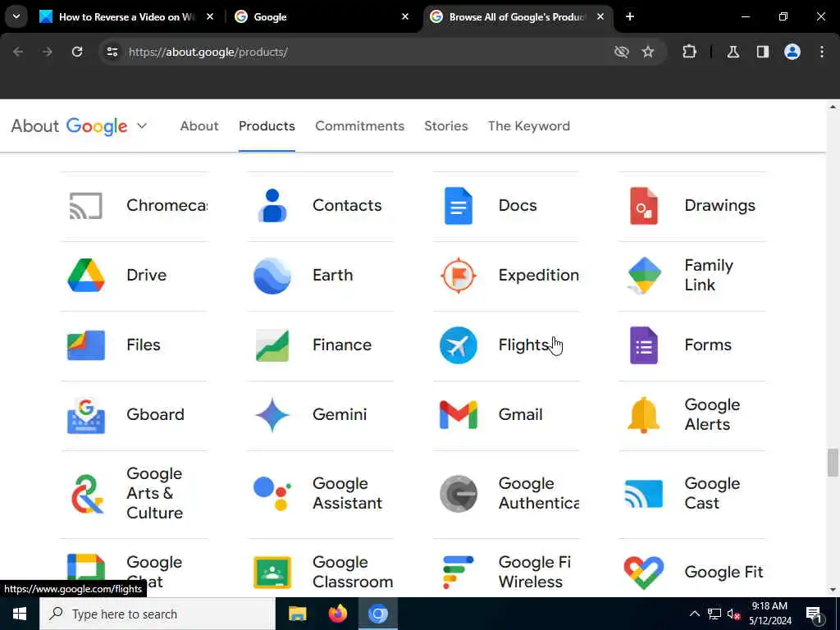Click the Google Assistant dots icon
This screenshot has width=840, height=630.
click(x=272, y=493)
